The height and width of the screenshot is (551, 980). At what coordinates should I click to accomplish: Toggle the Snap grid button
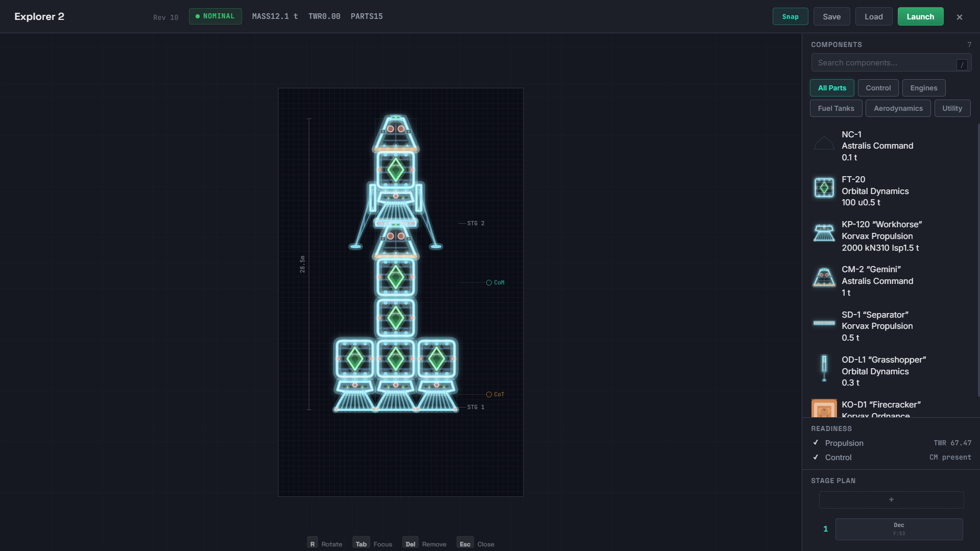(790, 16)
